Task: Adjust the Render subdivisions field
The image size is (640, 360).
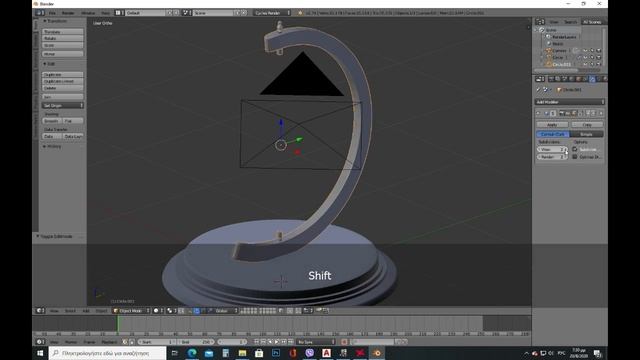Action: 552,157
